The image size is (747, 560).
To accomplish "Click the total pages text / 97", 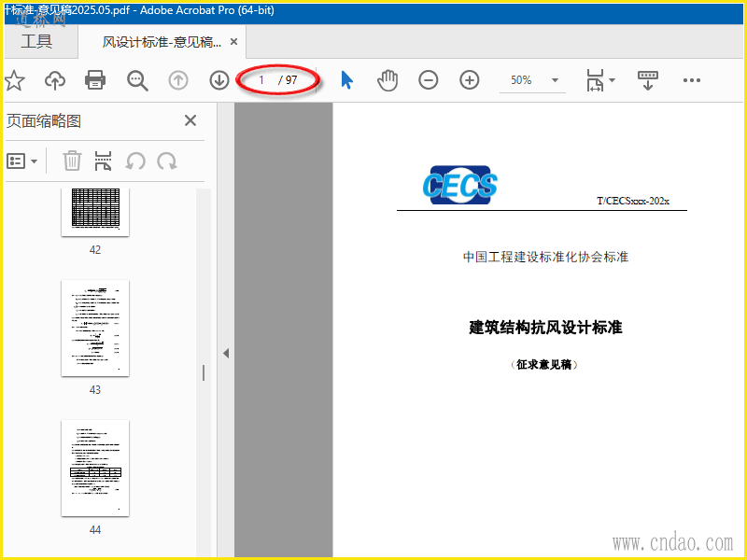I will point(289,80).
